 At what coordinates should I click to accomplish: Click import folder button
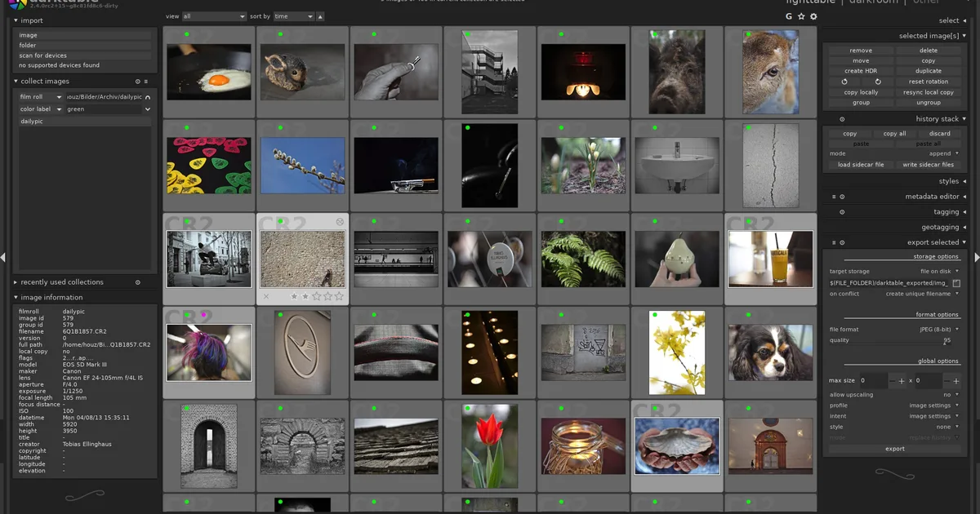click(83, 46)
